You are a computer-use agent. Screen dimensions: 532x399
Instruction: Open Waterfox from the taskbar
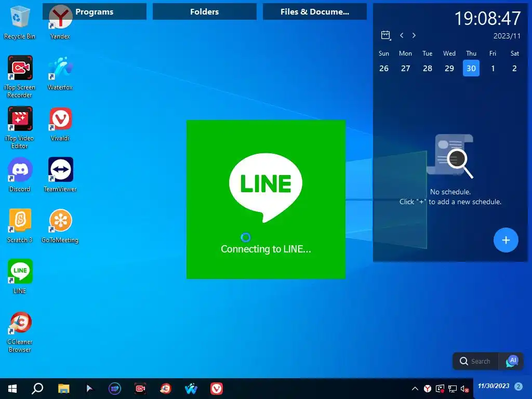[x=191, y=389]
